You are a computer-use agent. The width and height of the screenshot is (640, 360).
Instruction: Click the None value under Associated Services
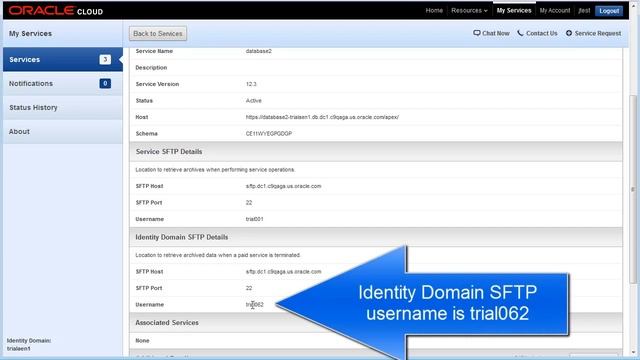pyautogui.click(x=142, y=341)
